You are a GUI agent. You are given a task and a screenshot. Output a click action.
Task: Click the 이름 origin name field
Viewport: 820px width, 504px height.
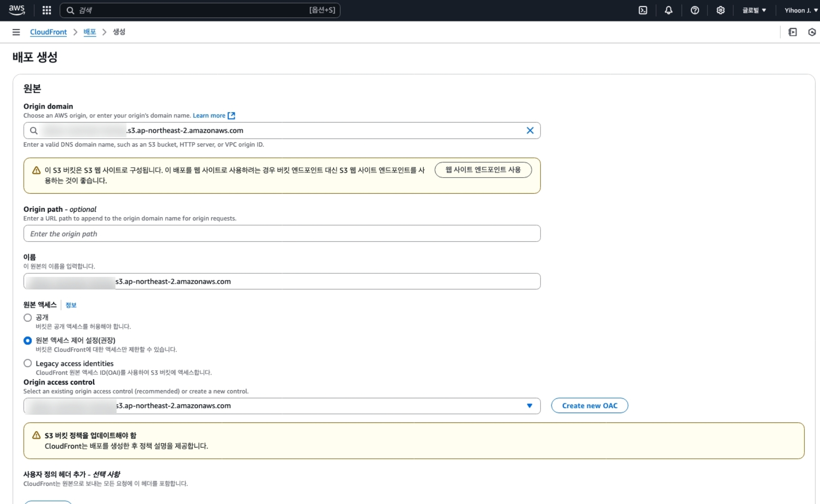click(x=282, y=282)
